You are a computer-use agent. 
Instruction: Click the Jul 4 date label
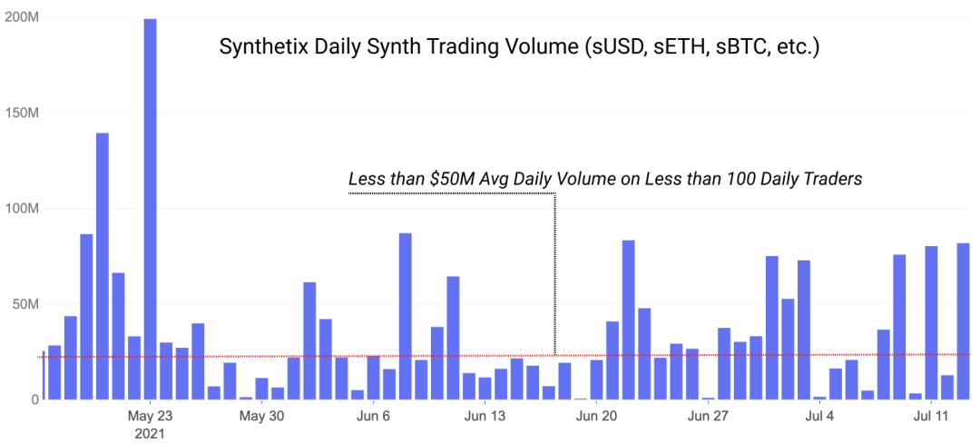coord(819,416)
